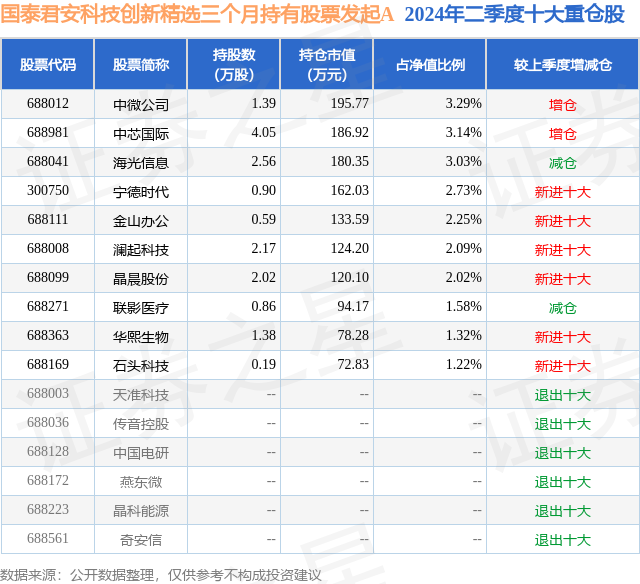Select stock code 688128
Viewport: 640px width, 584px height.
tap(48, 451)
